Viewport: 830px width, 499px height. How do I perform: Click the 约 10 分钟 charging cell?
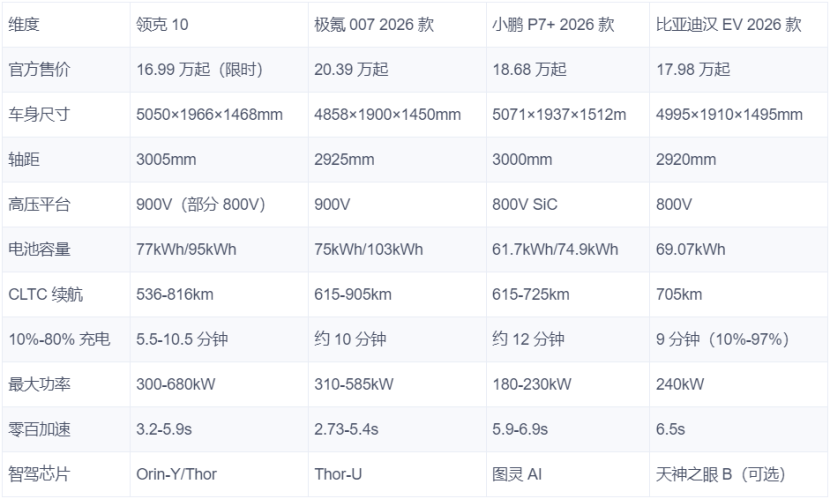click(397, 339)
